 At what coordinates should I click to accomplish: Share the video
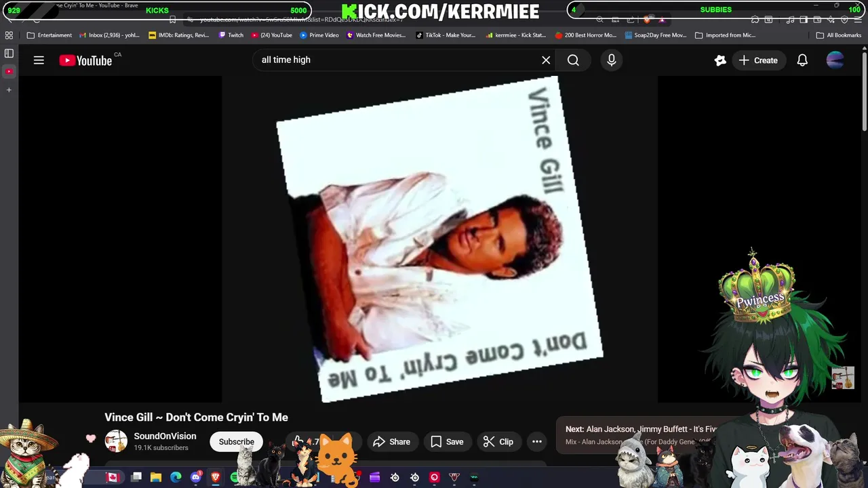pyautogui.click(x=391, y=442)
